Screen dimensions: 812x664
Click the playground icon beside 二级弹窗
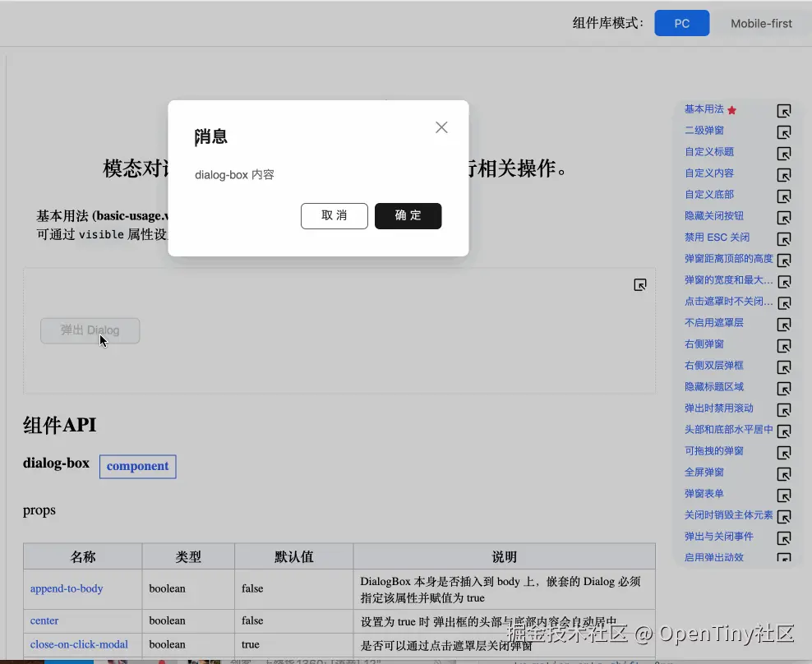(x=783, y=131)
